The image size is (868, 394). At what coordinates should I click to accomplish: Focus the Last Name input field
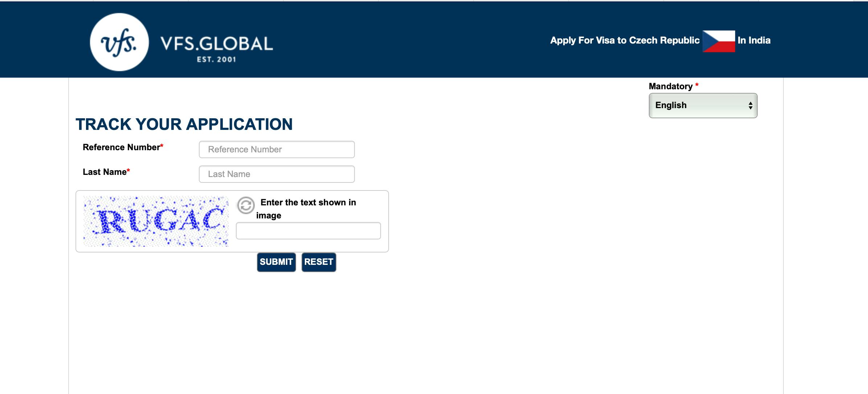277,174
